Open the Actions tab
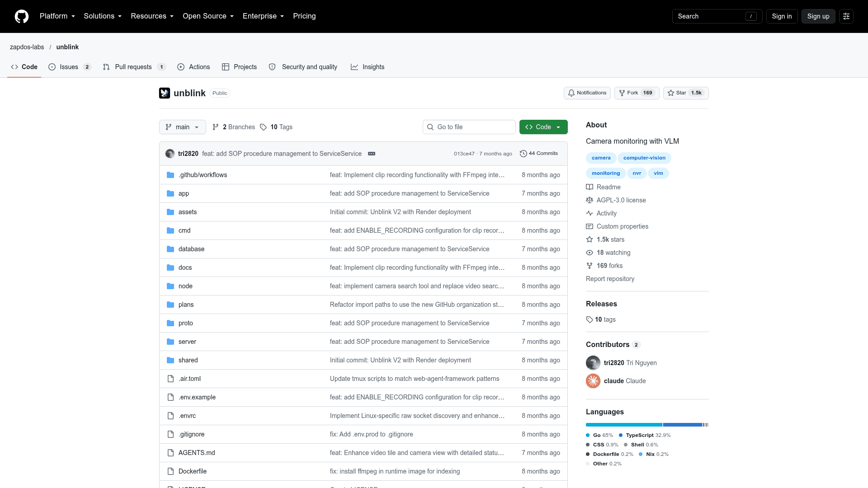This screenshot has width=868, height=488. pyautogui.click(x=193, y=67)
